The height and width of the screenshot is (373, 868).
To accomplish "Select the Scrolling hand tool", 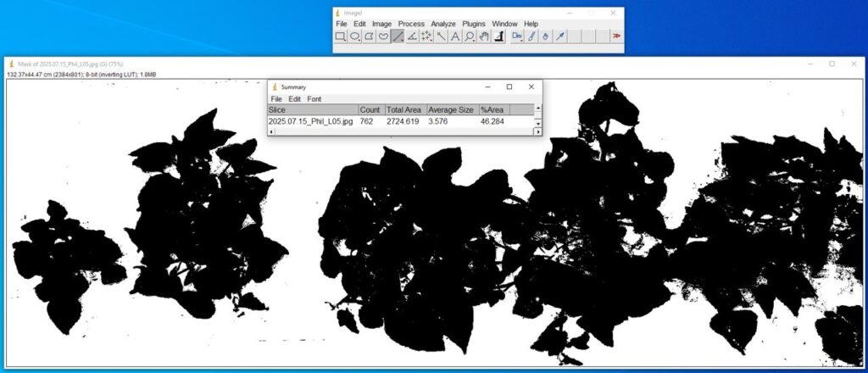I will [484, 36].
